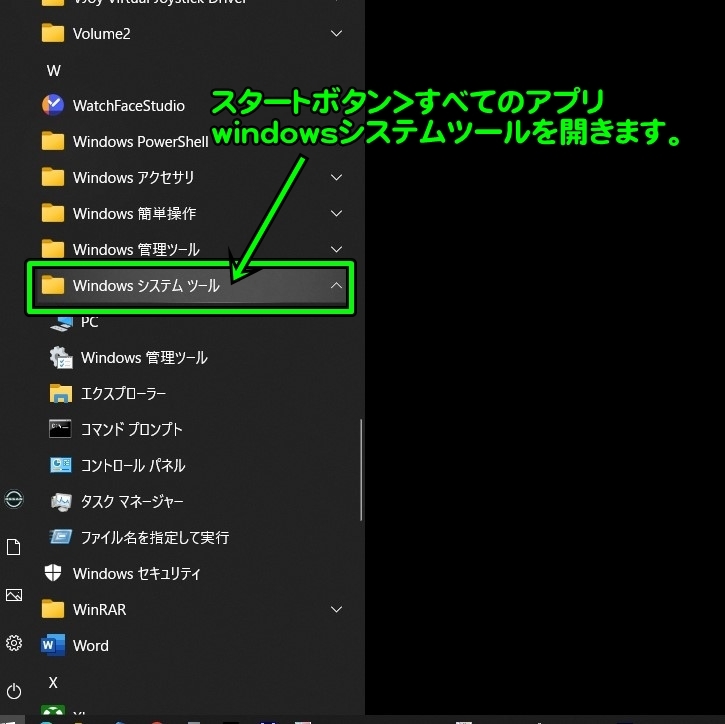
Task: Select the コントロール パネル text entry
Action: coord(133,466)
